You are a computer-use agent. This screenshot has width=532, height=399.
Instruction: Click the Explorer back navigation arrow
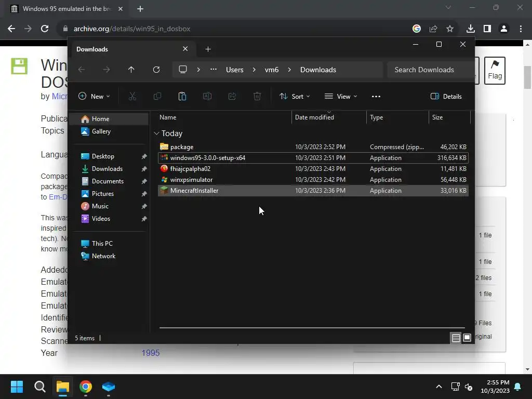pos(82,70)
